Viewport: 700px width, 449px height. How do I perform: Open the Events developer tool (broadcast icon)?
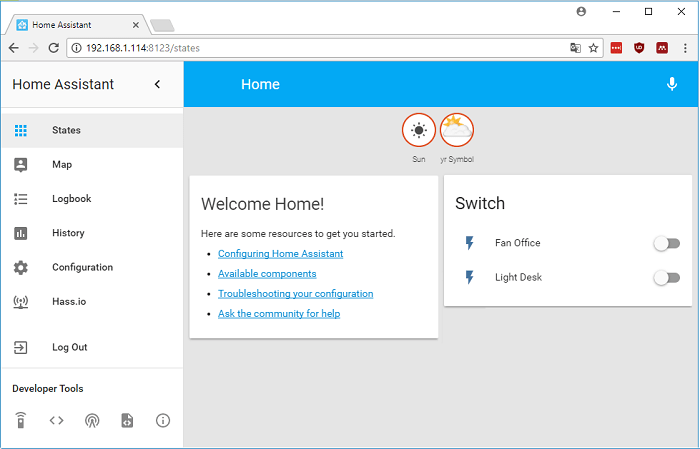click(x=92, y=421)
